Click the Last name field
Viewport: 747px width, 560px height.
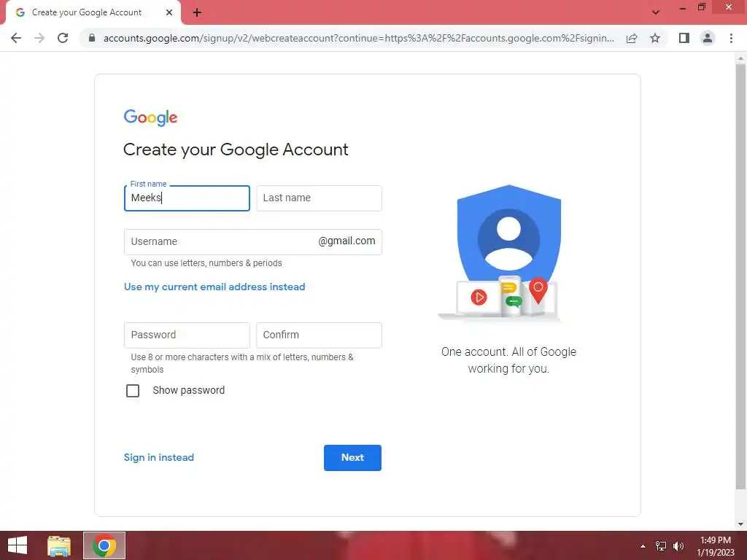[x=319, y=198]
